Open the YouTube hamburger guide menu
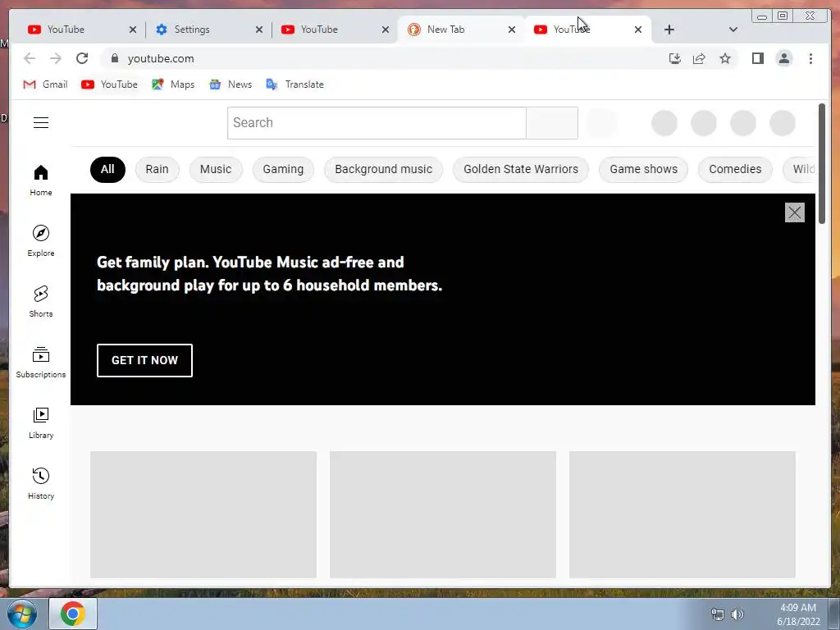This screenshot has width=840, height=630. point(41,123)
